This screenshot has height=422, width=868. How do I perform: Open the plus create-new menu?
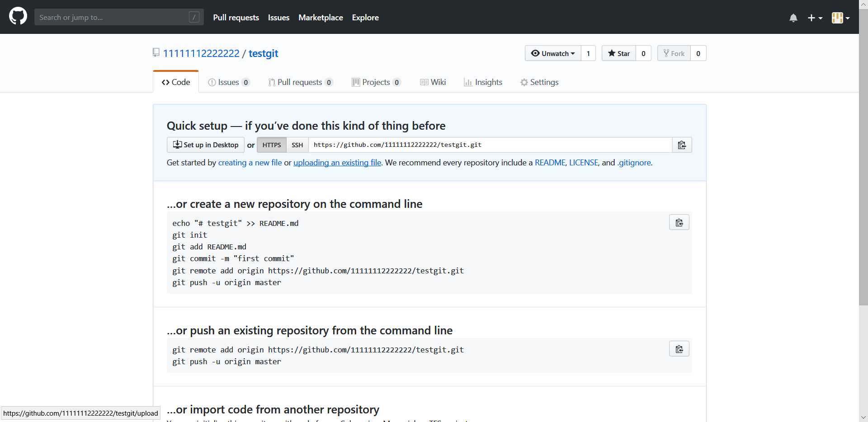coord(815,18)
